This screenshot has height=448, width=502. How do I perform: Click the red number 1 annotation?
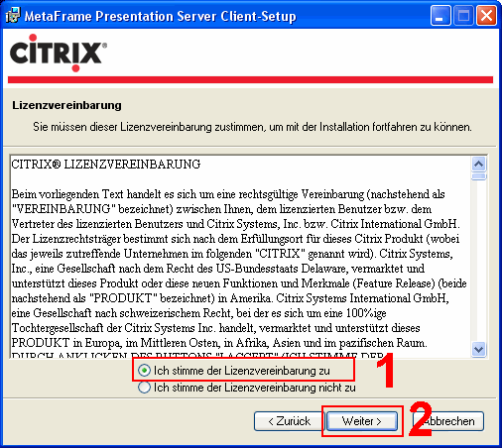click(386, 370)
